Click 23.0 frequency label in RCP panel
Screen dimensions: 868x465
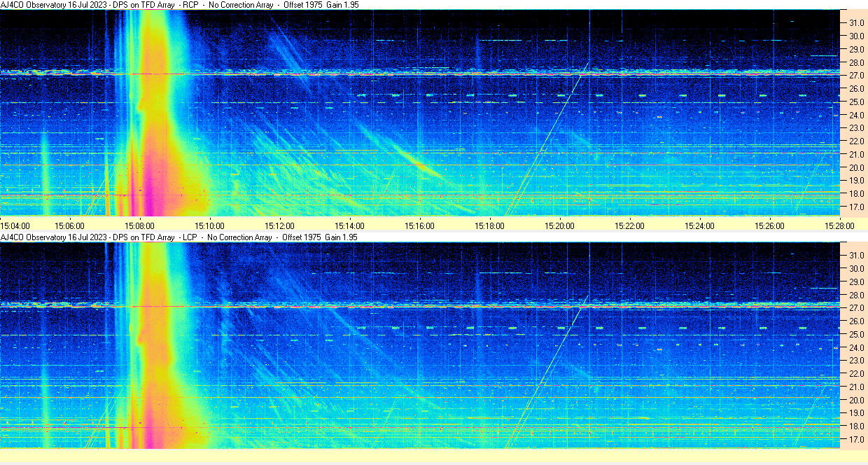click(x=857, y=128)
